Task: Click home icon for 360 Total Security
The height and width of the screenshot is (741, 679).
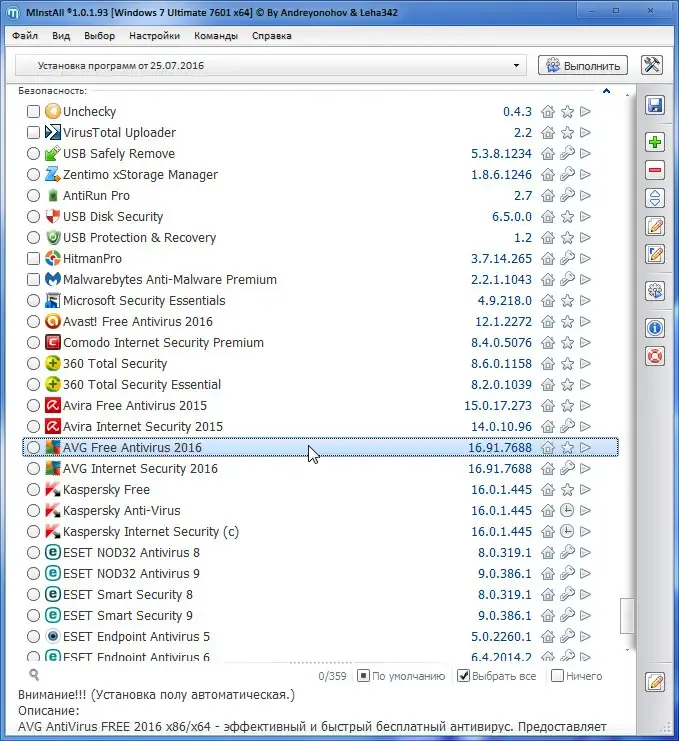Action: point(548,364)
